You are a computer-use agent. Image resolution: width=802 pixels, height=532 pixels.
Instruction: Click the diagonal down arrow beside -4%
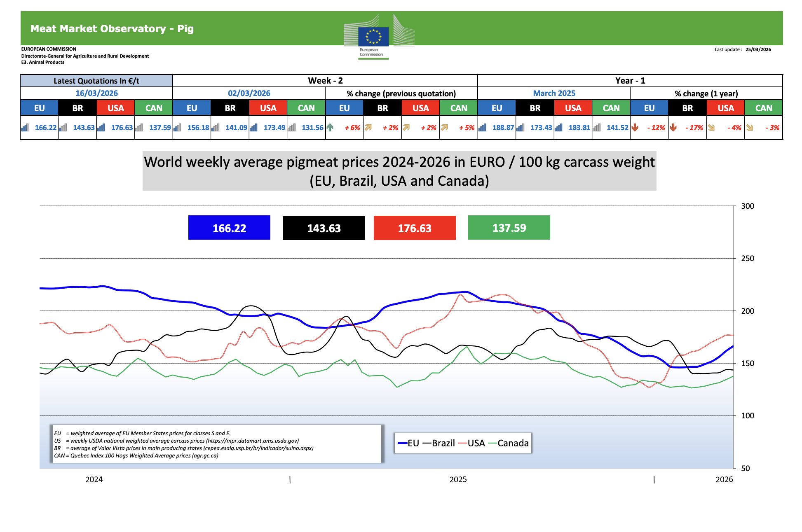[x=711, y=128]
